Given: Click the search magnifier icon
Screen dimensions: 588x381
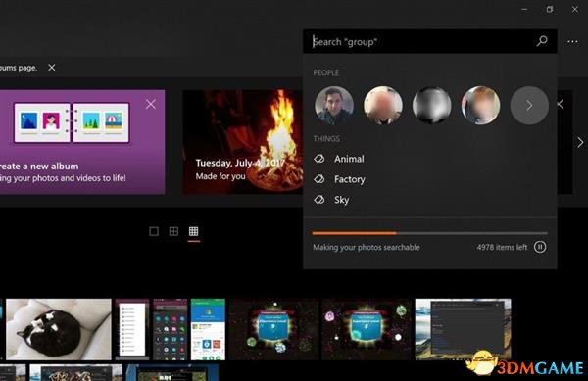Looking at the screenshot, I should 542,41.
